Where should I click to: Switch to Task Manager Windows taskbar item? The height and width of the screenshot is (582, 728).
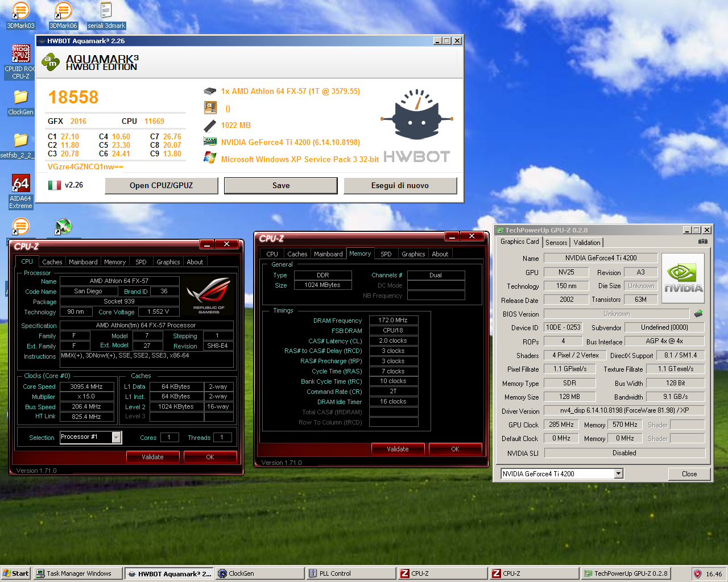[x=78, y=573]
